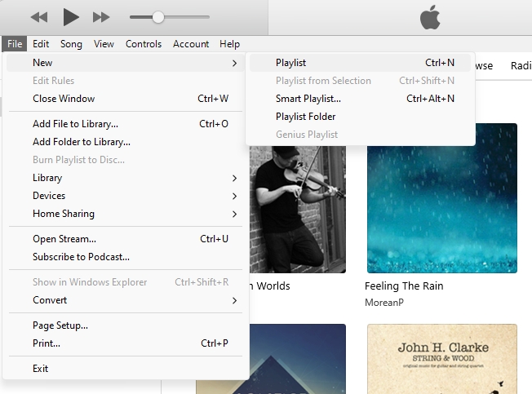Click the Feeling The Rain title
The width and height of the screenshot is (532, 394).
[404, 286]
